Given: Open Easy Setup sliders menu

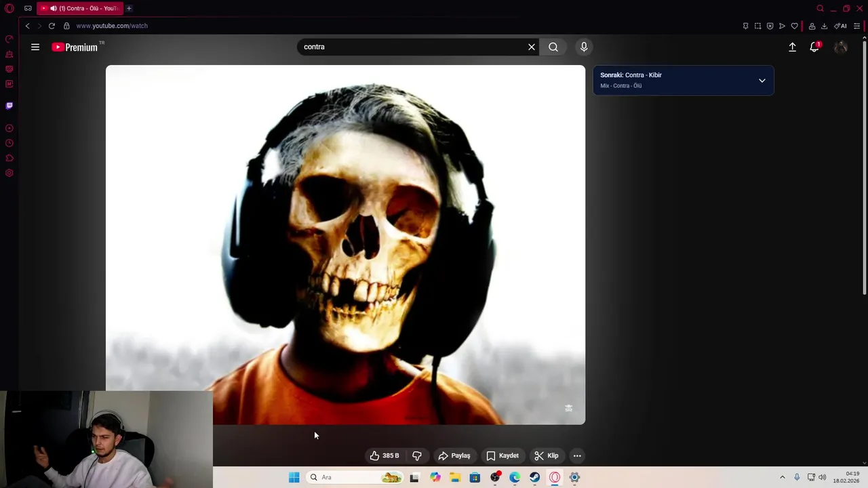Looking at the screenshot, I should coord(857,26).
